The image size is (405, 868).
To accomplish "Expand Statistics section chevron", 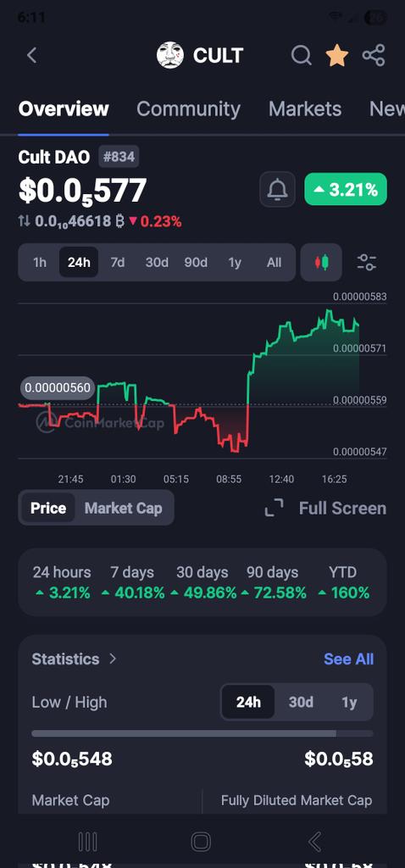I will click(x=113, y=659).
